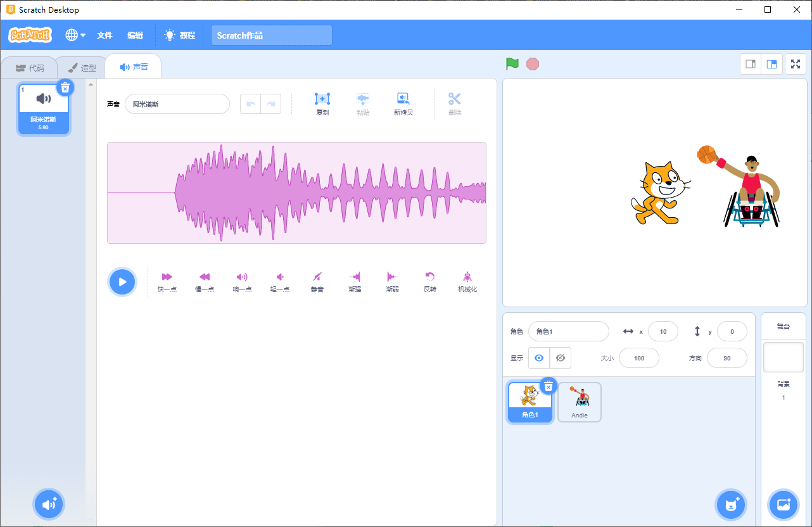Image resolution: width=812 pixels, height=527 pixels.
Task: Open the 文件 menu
Action: (105, 35)
